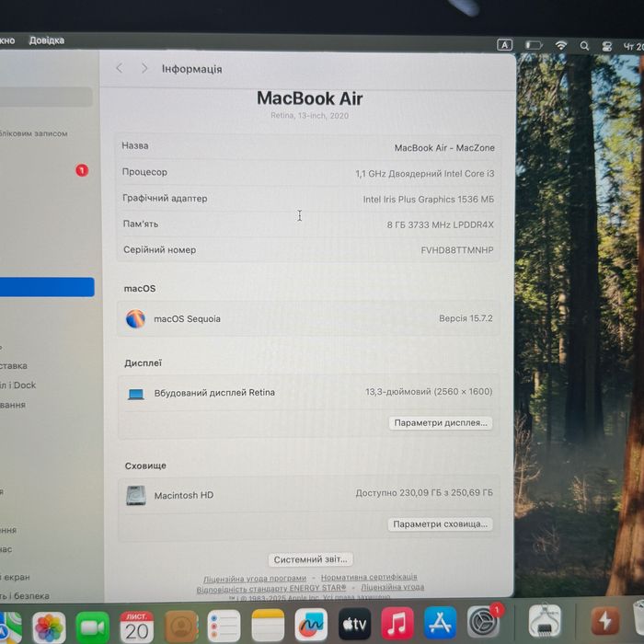Open the Apple TV app

[354, 625]
